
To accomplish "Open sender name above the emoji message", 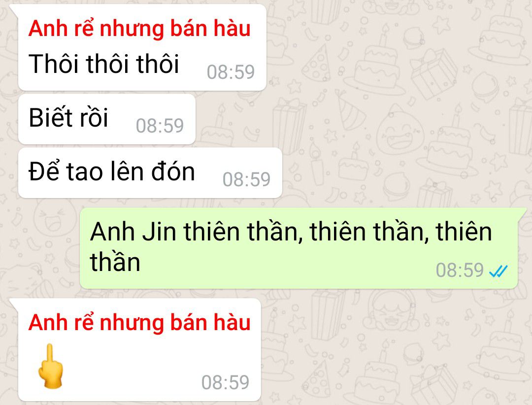I will point(139,323).
